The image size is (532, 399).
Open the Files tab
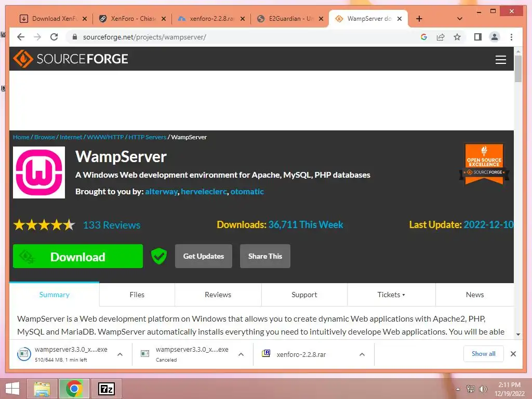[x=137, y=295]
